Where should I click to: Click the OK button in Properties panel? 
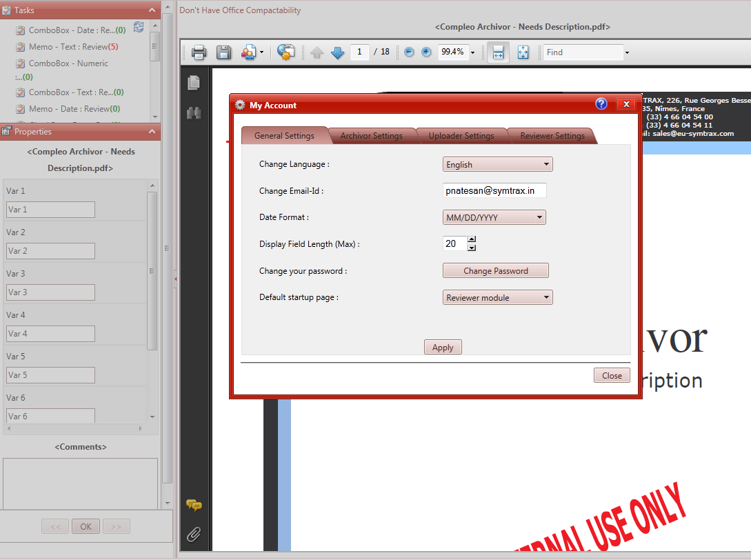pos(86,526)
